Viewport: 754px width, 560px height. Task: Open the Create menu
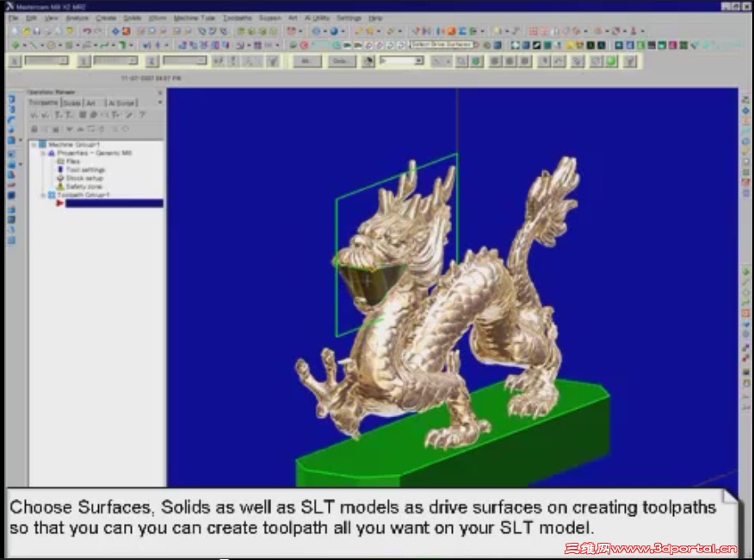[106, 18]
